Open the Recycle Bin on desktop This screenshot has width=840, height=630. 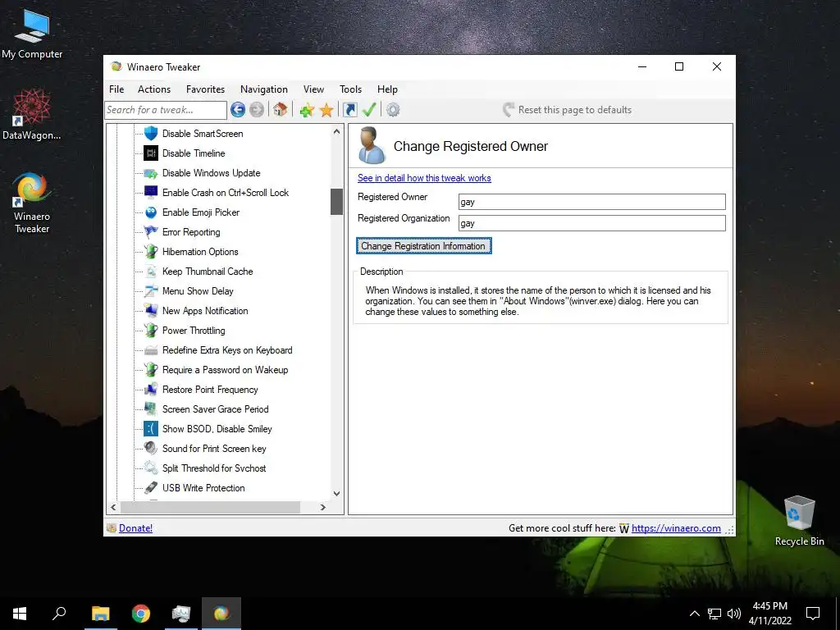[799, 521]
